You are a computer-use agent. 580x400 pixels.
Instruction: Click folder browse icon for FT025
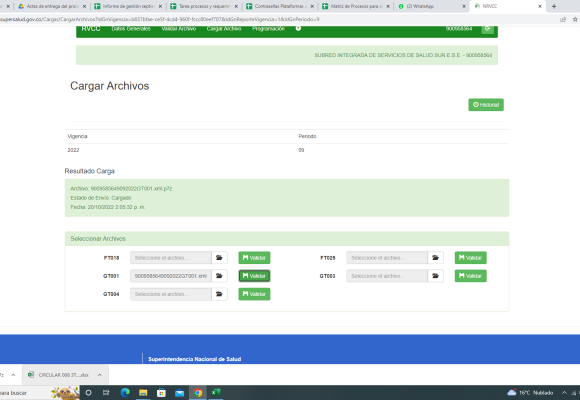pyautogui.click(x=435, y=258)
